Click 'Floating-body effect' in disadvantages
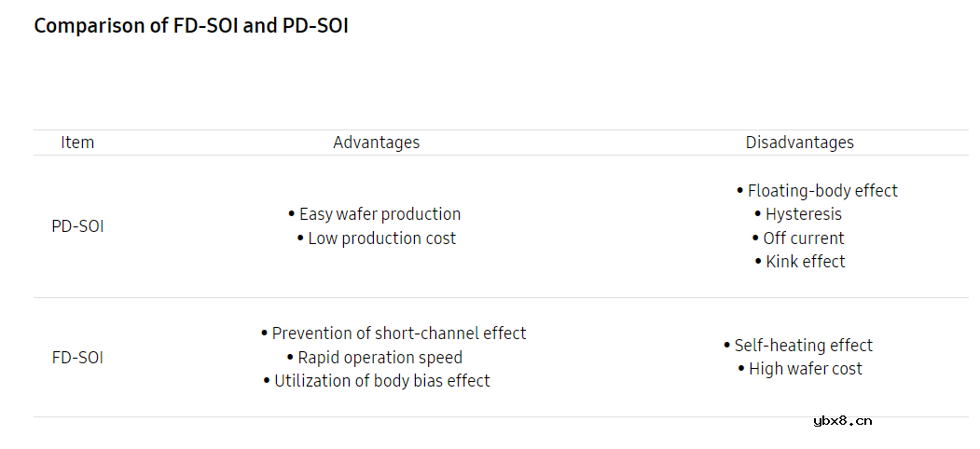Viewport: 980px width, 449px height. pyautogui.click(x=822, y=191)
